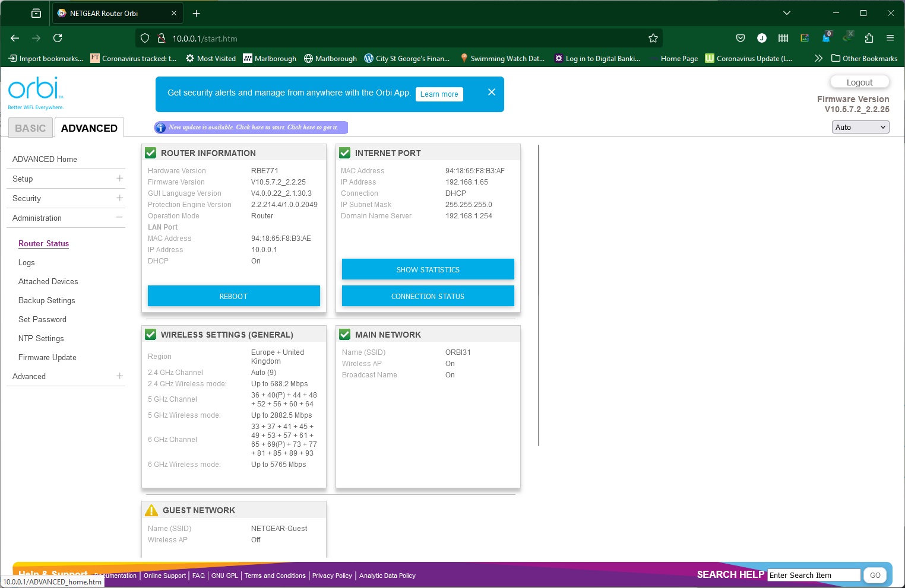Expand the Security menu section
The image size is (905, 588).
coord(119,198)
